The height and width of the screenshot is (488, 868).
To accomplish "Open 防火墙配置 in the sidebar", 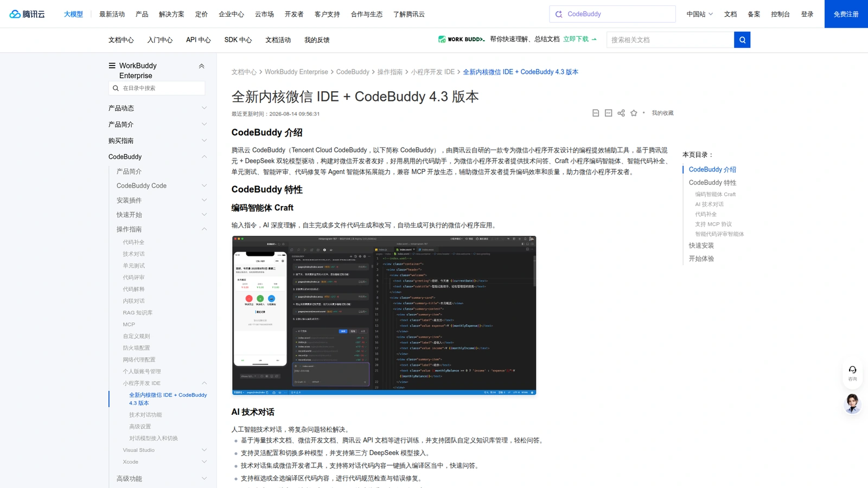I will click(136, 348).
